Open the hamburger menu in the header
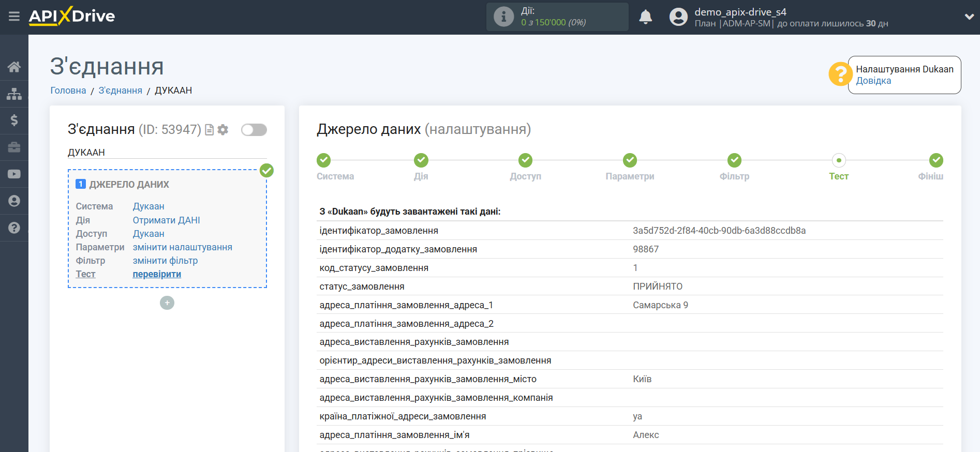 click(x=14, y=17)
